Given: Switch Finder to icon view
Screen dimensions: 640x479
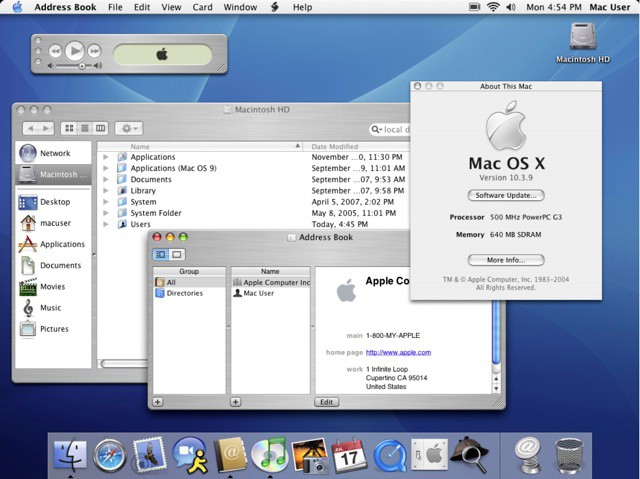Looking at the screenshot, I should click(70, 128).
